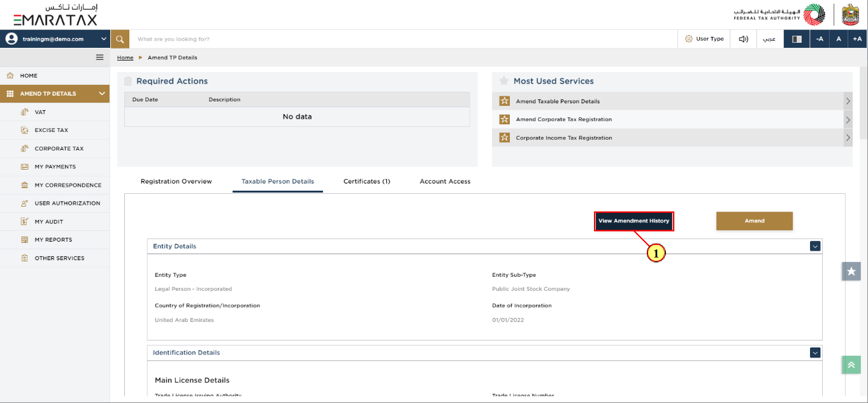The image size is (868, 403).
Task: Click the User Type label
Action: click(x=710, y=39)
